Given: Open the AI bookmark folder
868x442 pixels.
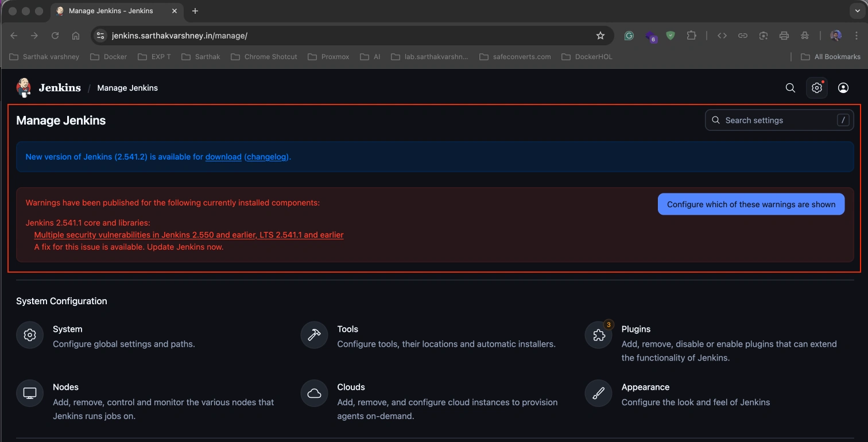Looking at the screenshot, I should click(371, 57).
